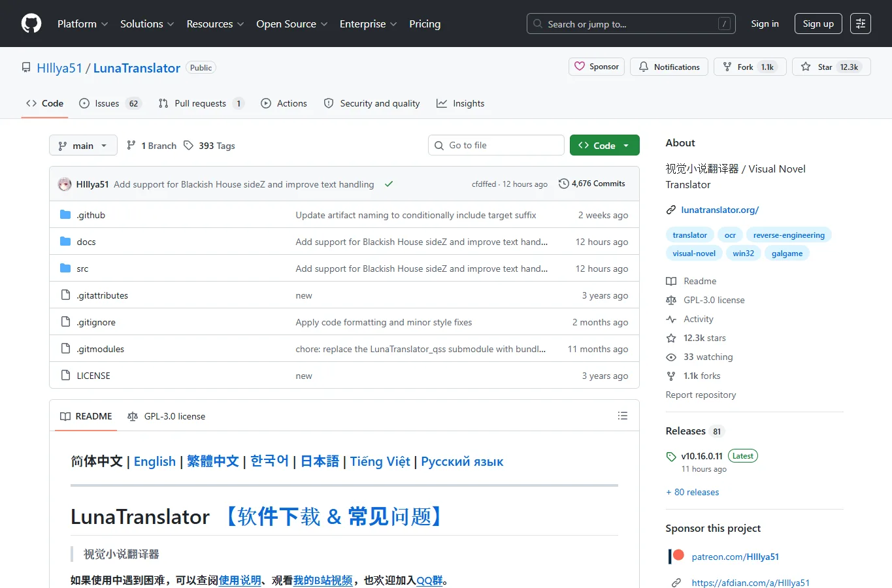The image size is (892, 588).
Task: Switch README to 日本語
Action: (x=320, y=461)
